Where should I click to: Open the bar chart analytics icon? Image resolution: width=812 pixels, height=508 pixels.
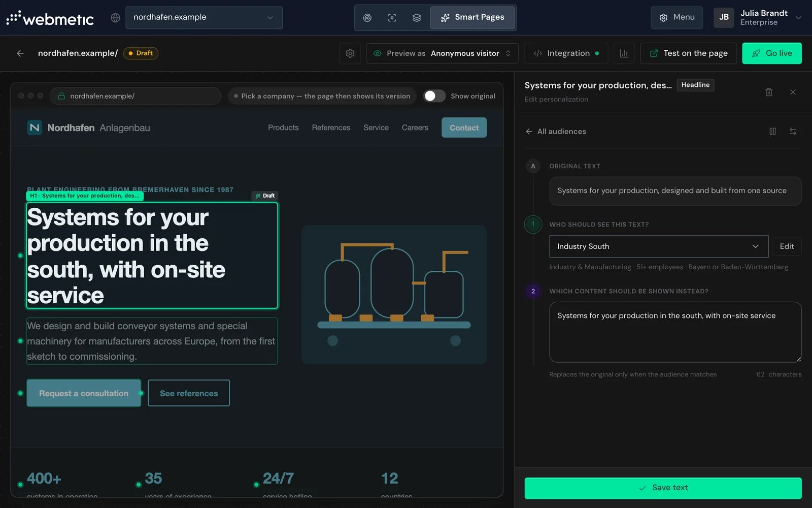(x=624, y=53)
